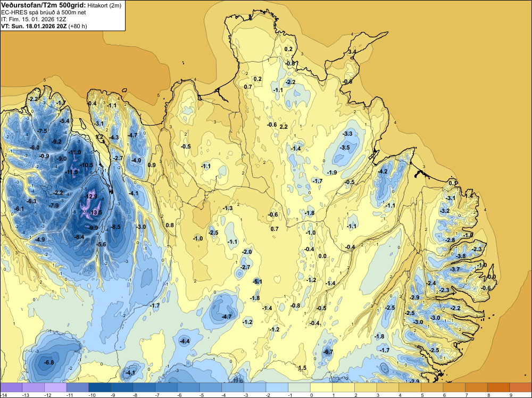The width and height of the screenshot is (532, 398).
Task: Click the 1.5 temperature value
Action: (x=302, y=368)
